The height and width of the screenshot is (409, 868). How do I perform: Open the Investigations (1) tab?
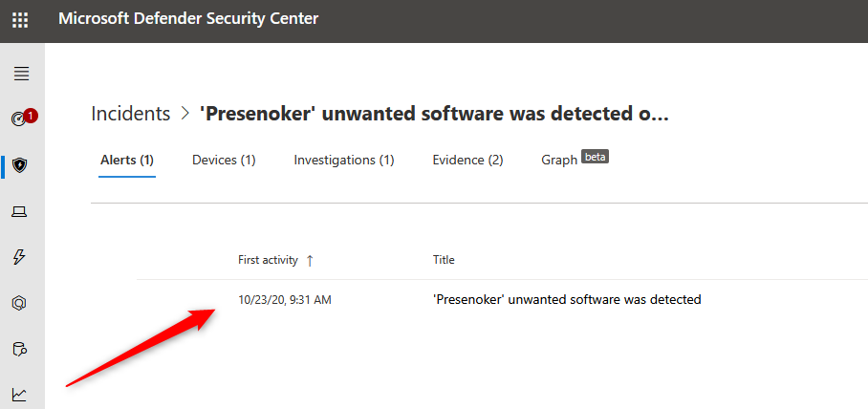click(x=344, y=160)
